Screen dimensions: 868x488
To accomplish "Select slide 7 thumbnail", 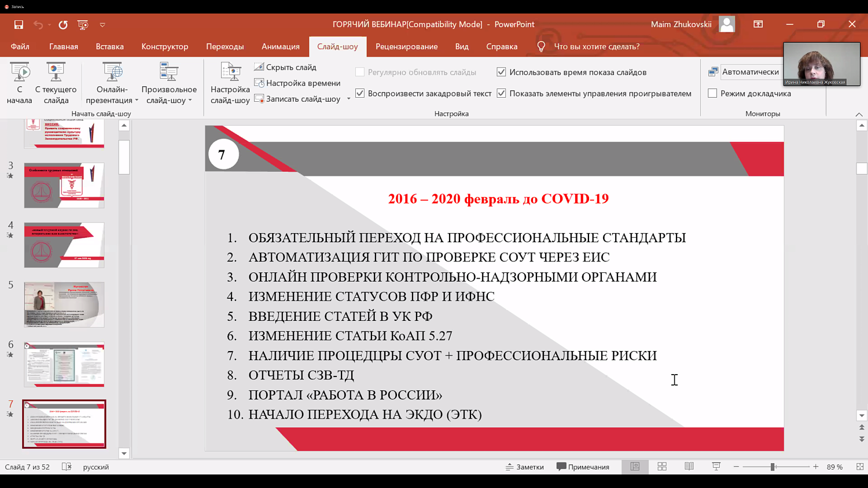I will [64, 424].
